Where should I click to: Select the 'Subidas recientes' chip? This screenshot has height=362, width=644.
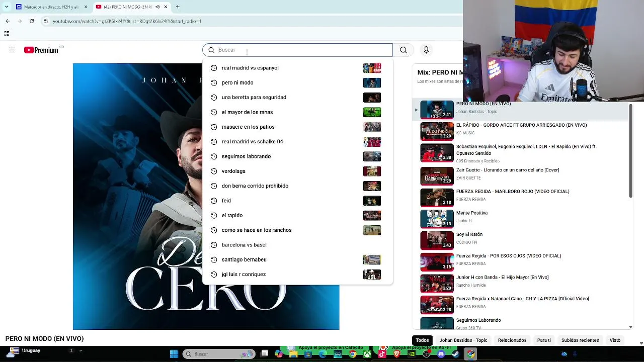[580, 340]
